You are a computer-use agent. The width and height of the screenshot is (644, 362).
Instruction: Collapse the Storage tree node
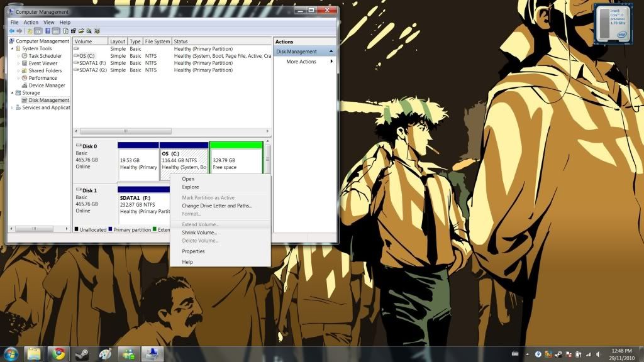click(x=13, y=93)
